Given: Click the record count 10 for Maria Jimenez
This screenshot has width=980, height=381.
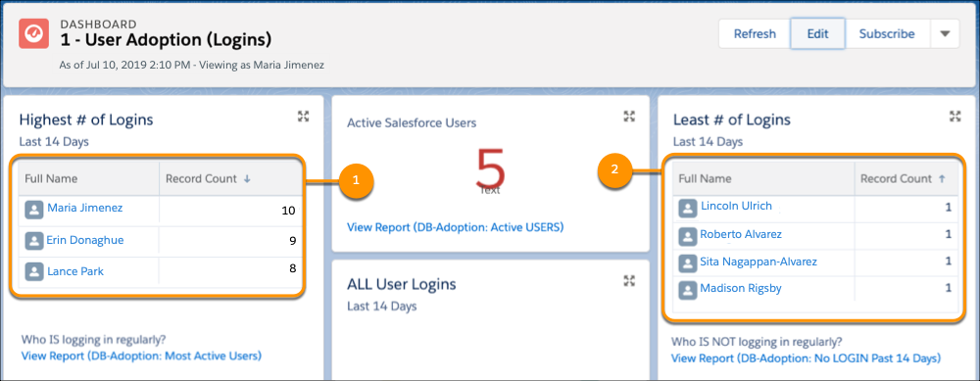Looking at the screenshot, I should click(288, 211).
